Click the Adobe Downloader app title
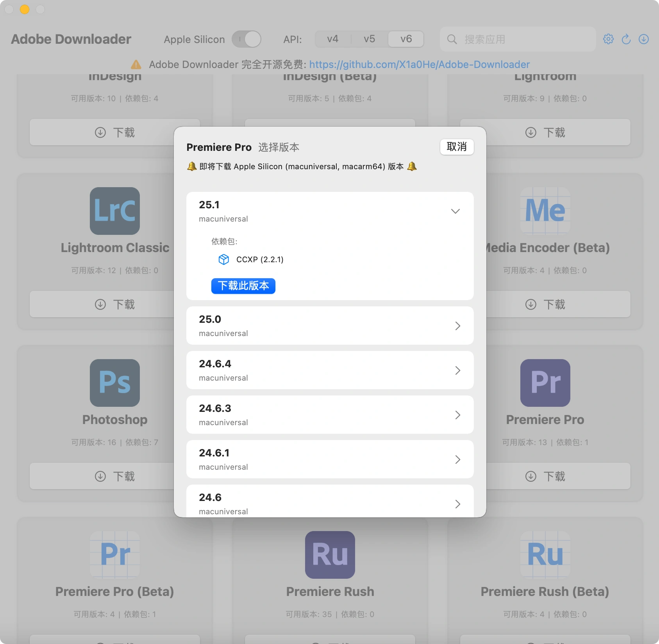Image resolution: width=659 pixels, height=644 pixels. click(71, 39)
